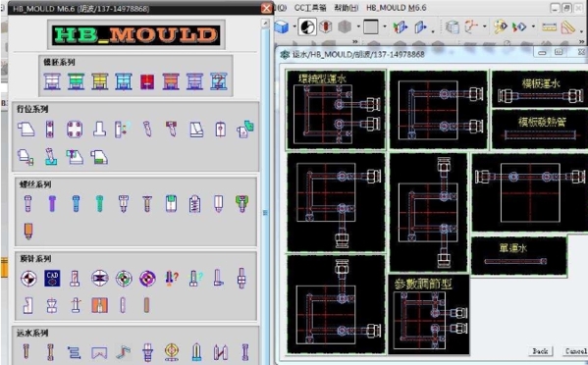The width and height of the screenshot is (588, 365).
Task: Choose the 3D stepped waterline path icon
Action: pyautogui.click(x=123, y=352)
